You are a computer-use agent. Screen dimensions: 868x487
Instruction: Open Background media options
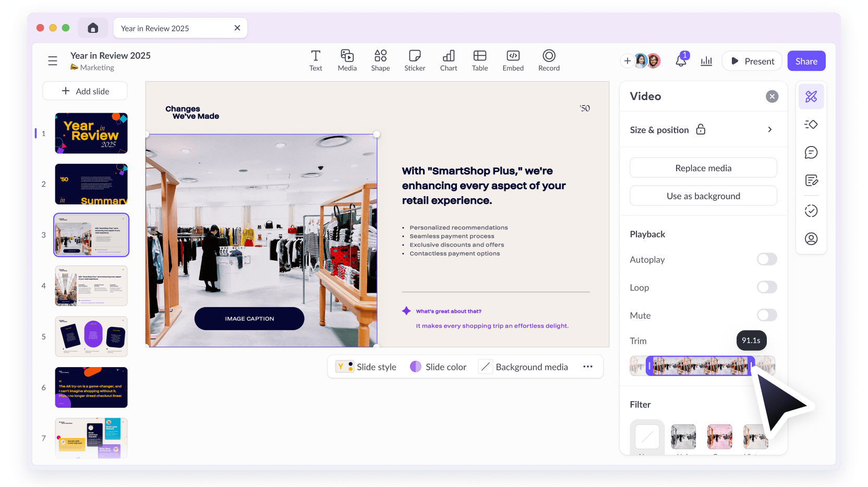(x=524, y=367)
